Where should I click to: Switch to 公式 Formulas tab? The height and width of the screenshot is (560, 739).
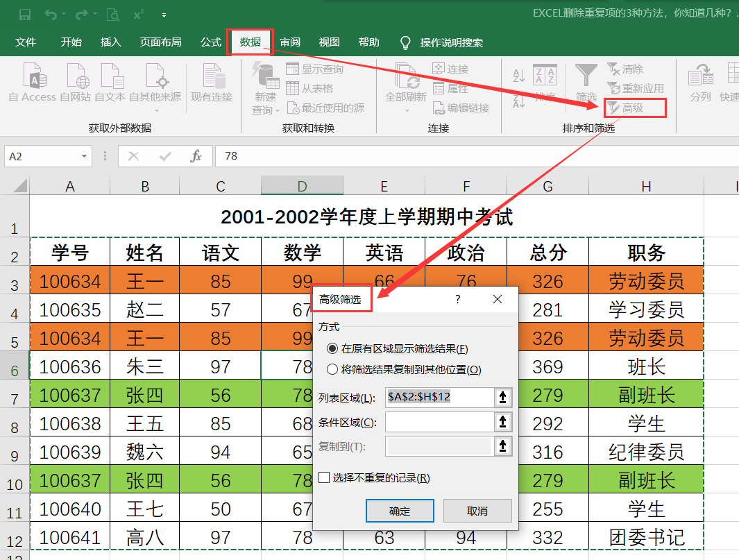click(211, 42)
